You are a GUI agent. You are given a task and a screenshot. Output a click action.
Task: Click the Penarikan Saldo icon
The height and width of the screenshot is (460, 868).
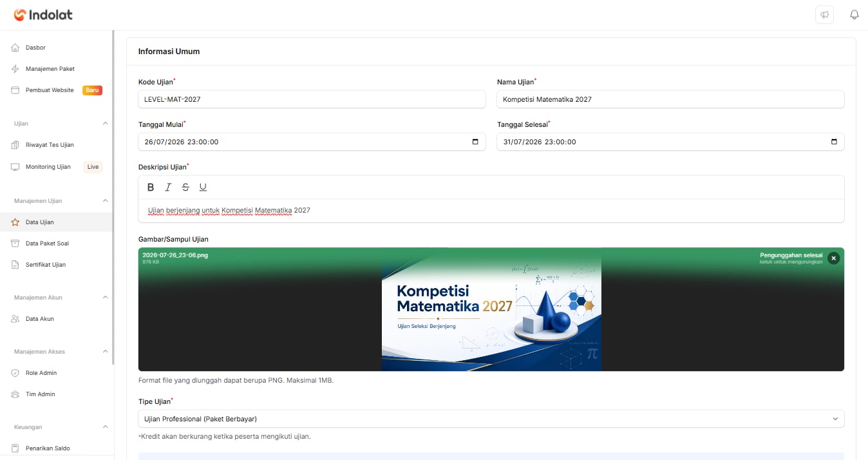click(x=15, y=448)
